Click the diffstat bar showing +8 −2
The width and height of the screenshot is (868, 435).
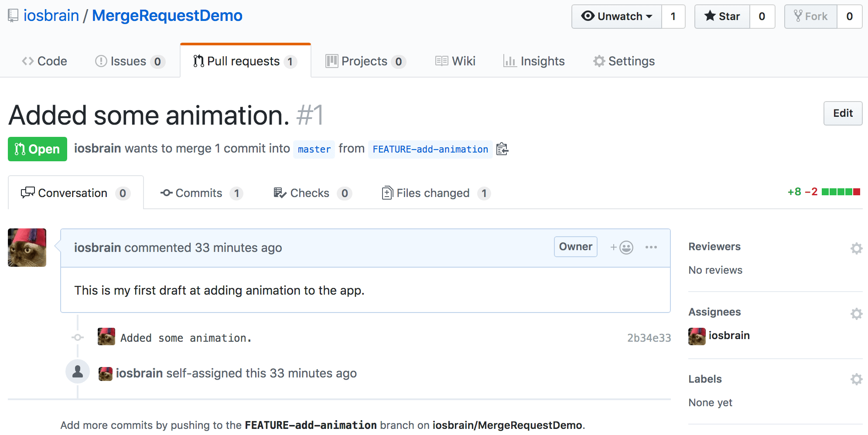pos(840,192)
